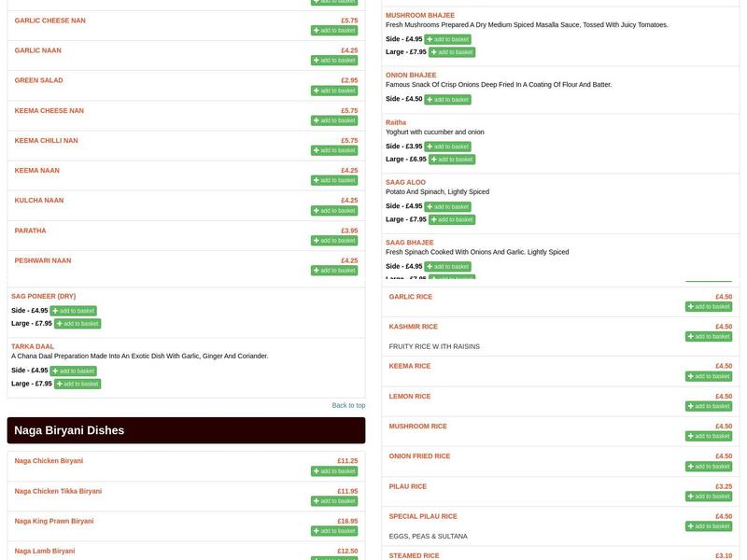747x560 pixels.
Task: Click the Back to top link
Action: coord(348,405)
